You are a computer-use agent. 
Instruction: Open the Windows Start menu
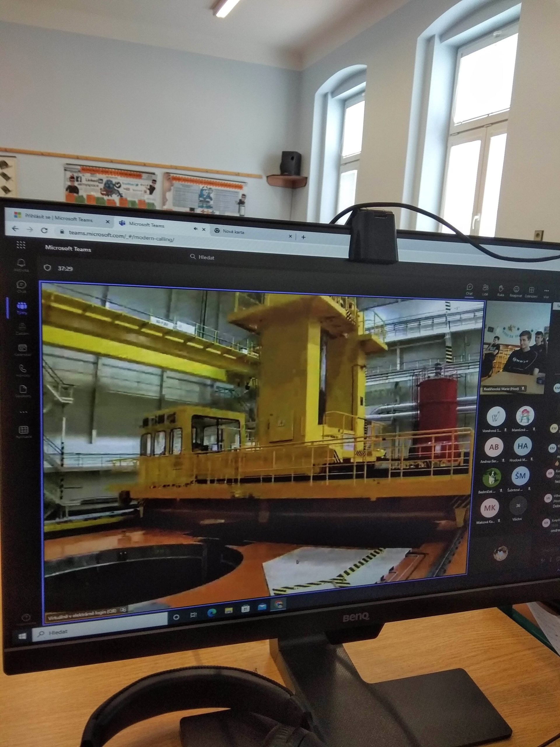pos(23,636)
